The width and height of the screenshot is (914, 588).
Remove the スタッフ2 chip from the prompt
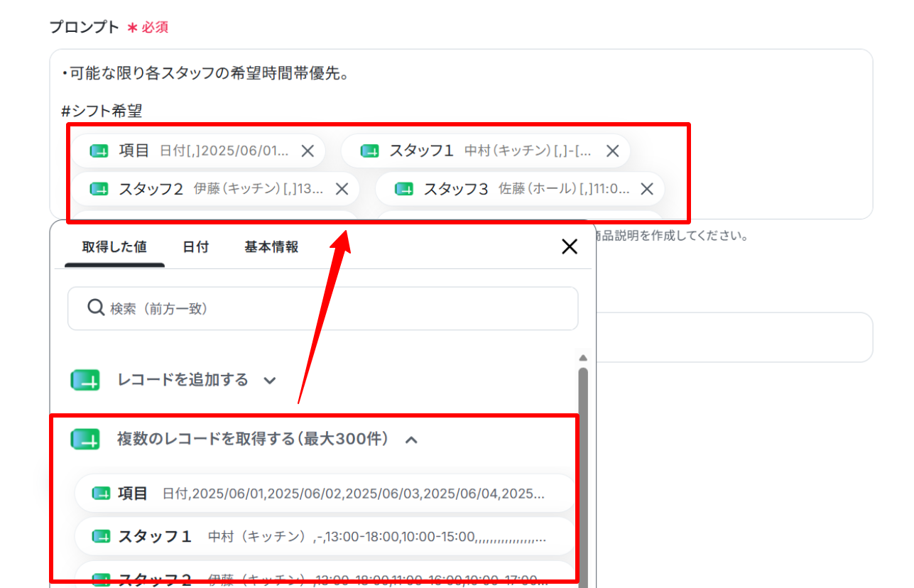342,189
